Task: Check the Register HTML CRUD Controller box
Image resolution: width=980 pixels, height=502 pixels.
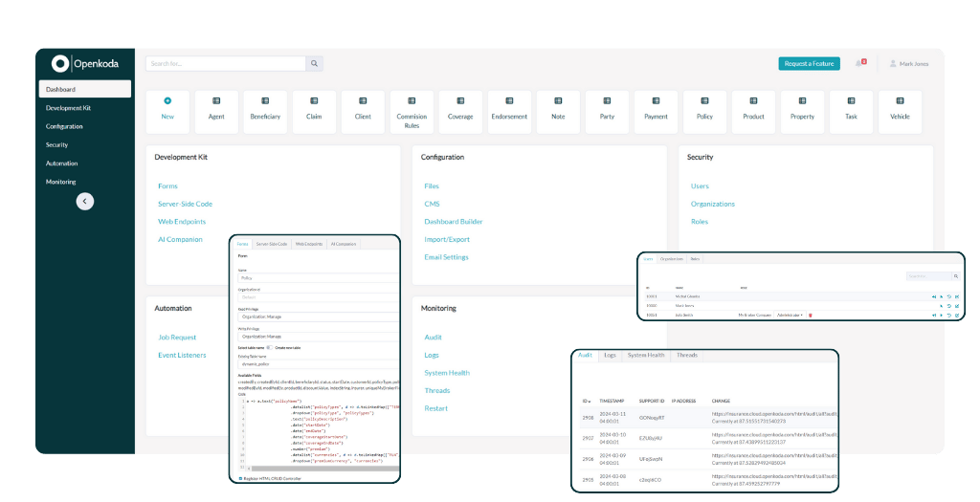Action: tap(240, 476)
